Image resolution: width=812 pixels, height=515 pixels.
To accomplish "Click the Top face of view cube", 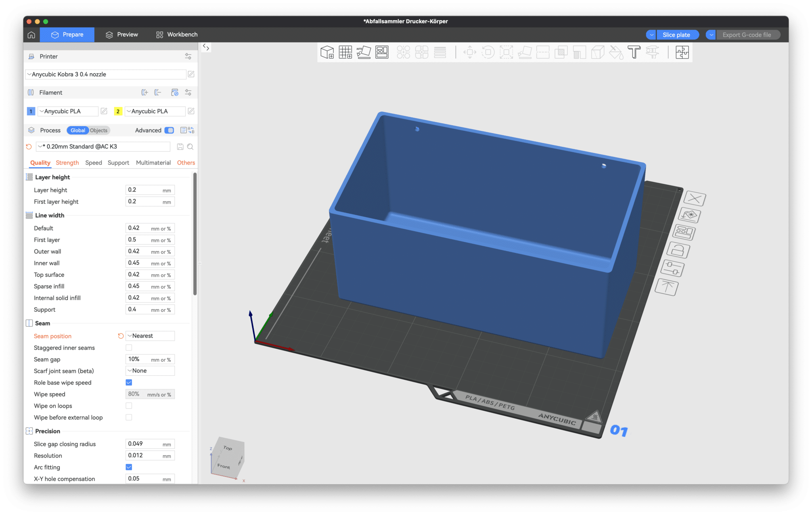I will [x=228, y=448].
